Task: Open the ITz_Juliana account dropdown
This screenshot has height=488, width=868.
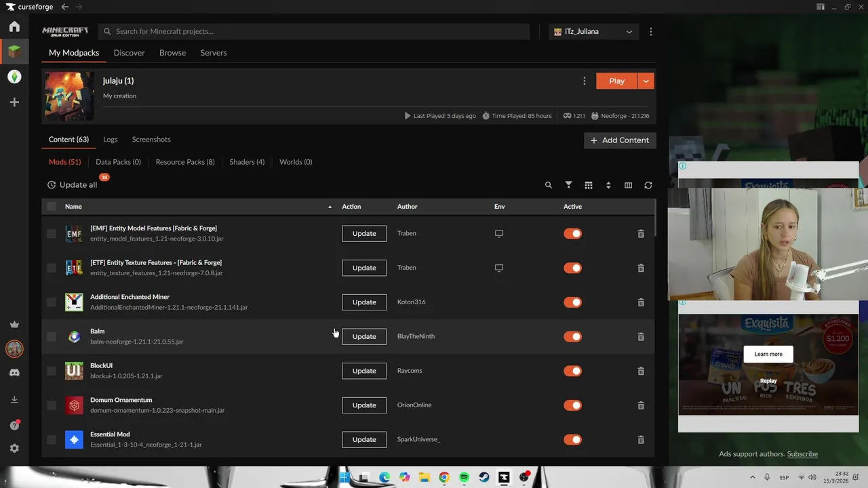Action: 593,32
